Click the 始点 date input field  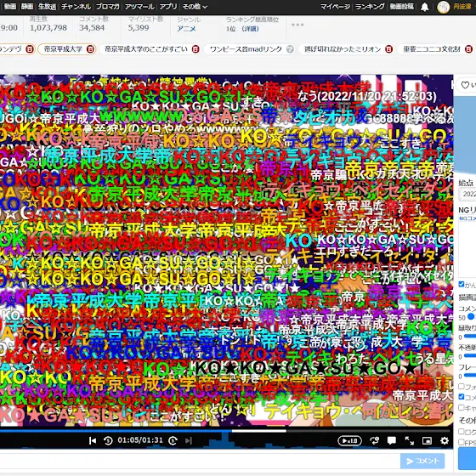[467, 194]
